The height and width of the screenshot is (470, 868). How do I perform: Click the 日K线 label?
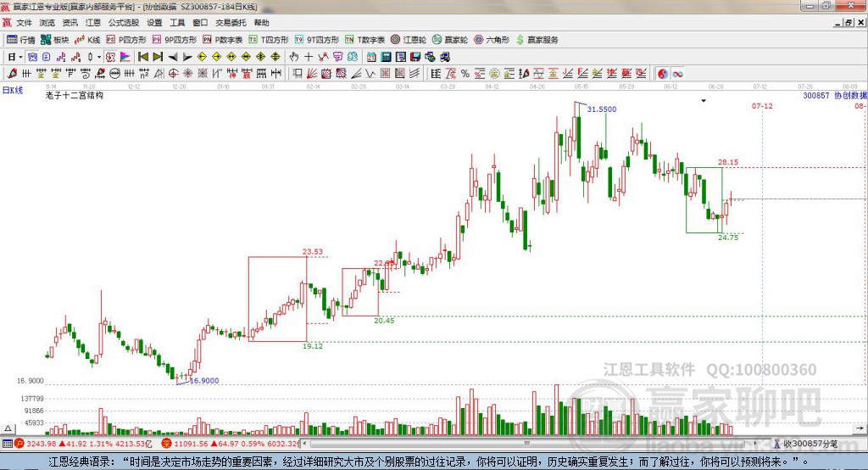coord(13,90)
